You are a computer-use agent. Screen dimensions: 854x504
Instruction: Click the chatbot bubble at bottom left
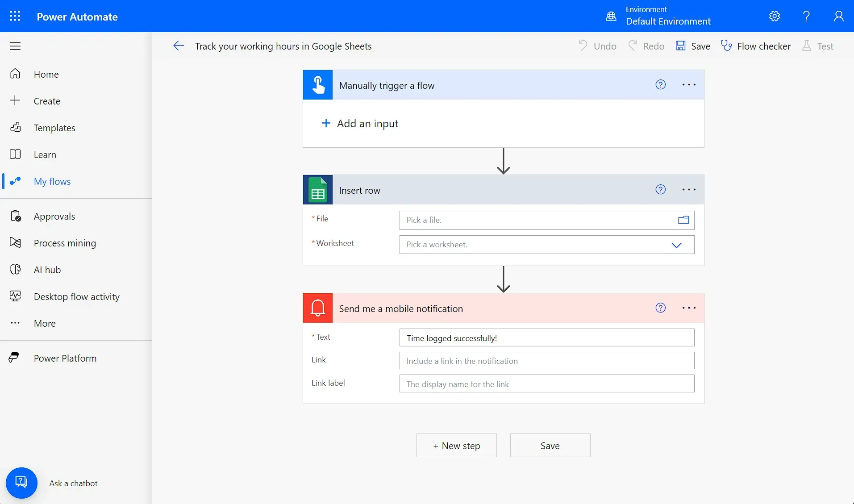click(x=21, y=483)
